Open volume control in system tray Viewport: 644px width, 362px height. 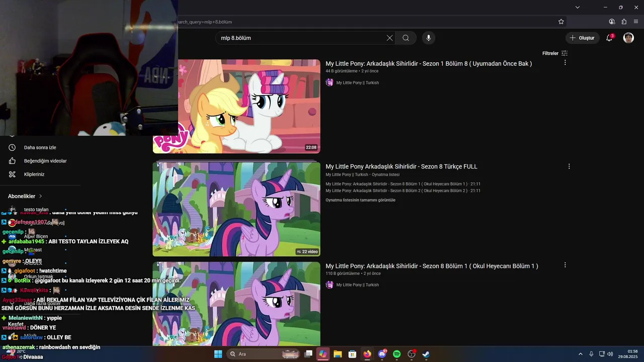(610, 354)
